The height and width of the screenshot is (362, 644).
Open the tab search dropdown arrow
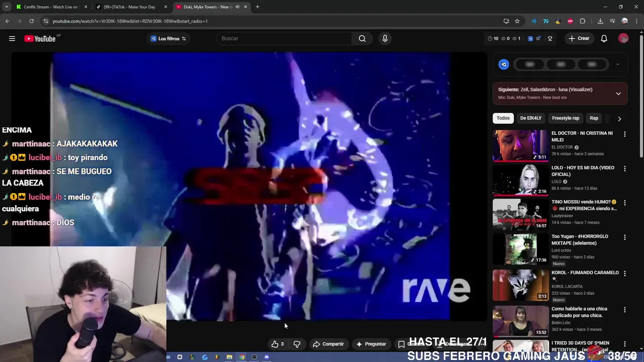[7, 7]
